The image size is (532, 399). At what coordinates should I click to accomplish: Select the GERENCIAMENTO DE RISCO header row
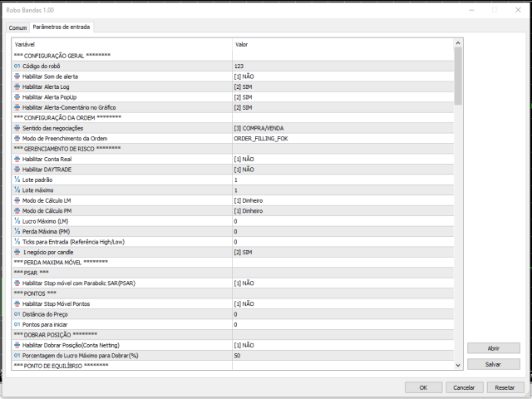[x=233, y=149]
